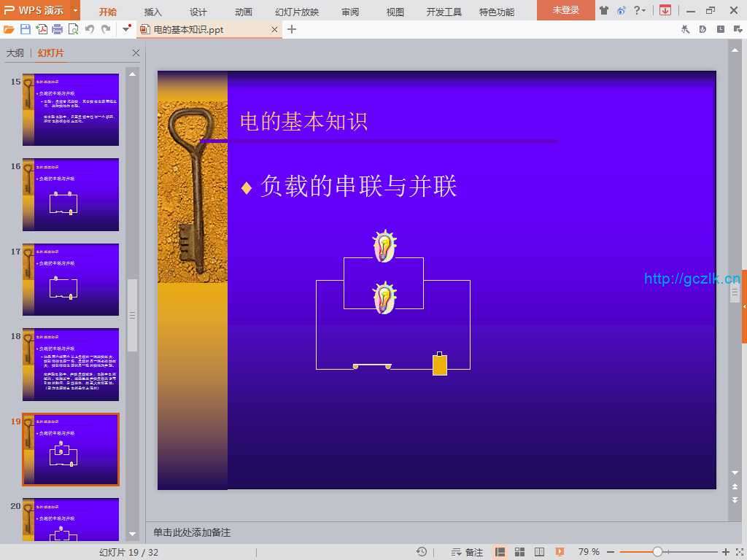
Task: Export to PDF via quick toolbar icon
Action: click(x=42, y=29)
